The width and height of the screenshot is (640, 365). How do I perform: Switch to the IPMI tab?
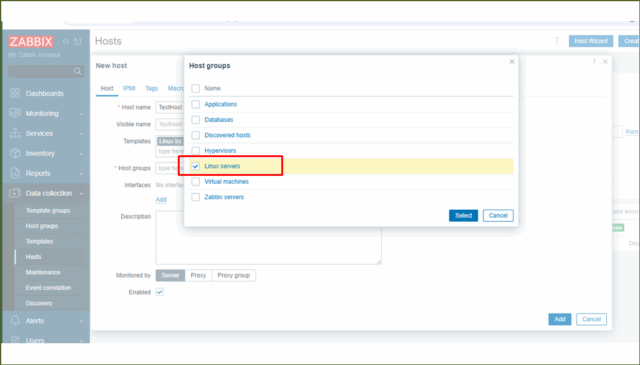pyautogui.click(x=129, y=88)
